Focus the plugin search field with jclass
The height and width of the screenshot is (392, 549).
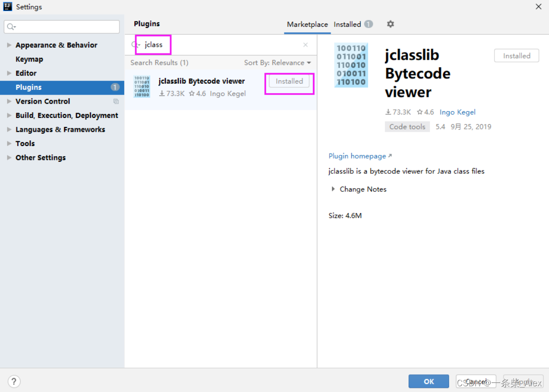point(221,45)
